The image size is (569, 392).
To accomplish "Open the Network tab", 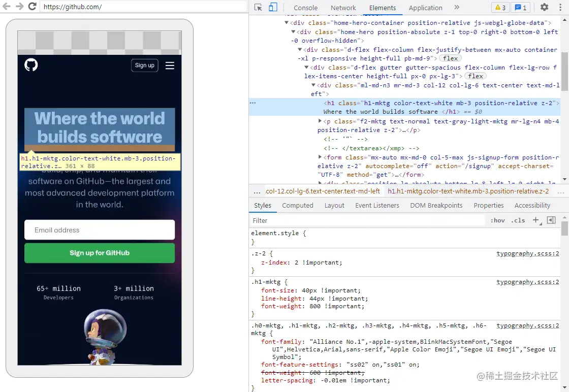I will pos(343,8).
